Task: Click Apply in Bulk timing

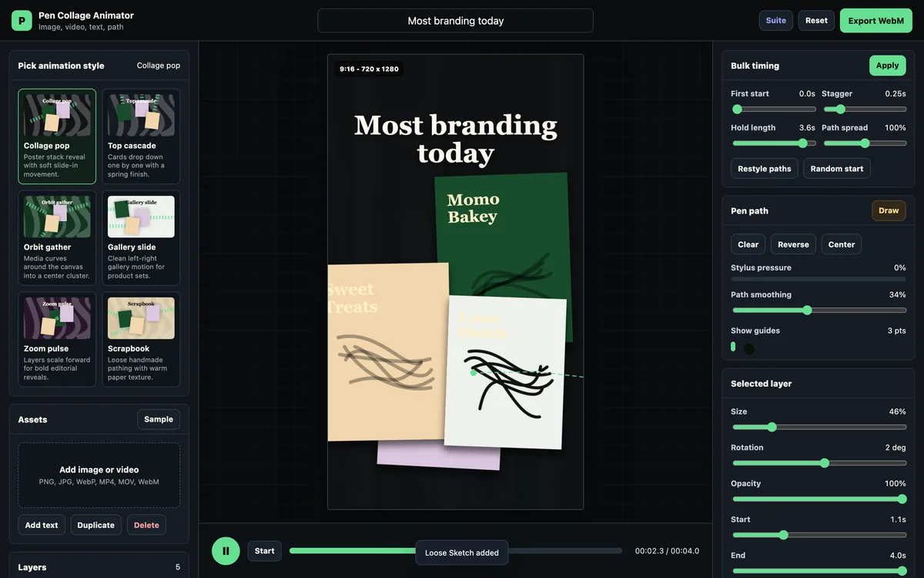Action: pyautogui.click(x=888, y=66)
